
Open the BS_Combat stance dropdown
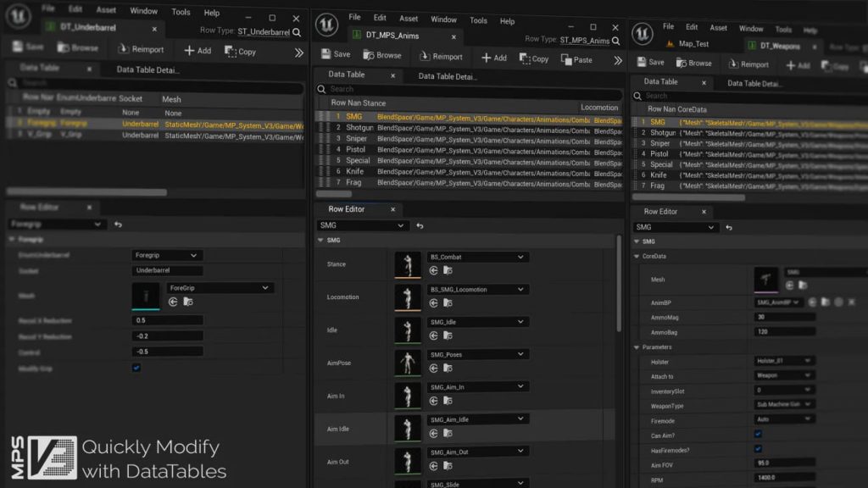pyautogui.click(x=476, y=258)
